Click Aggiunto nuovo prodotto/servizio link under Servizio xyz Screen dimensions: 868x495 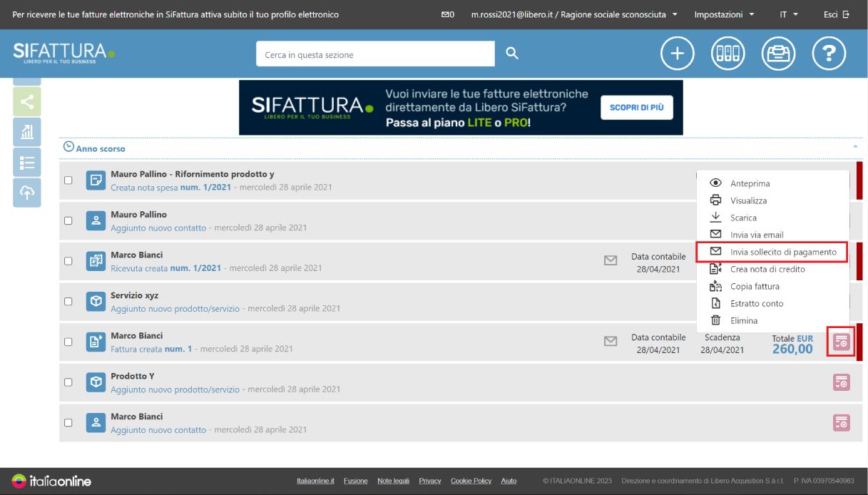[x=175, y=309]
